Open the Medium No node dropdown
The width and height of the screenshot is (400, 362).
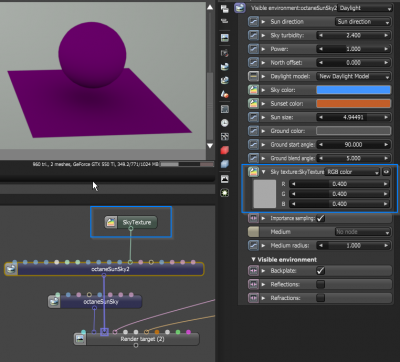(363, 232)
